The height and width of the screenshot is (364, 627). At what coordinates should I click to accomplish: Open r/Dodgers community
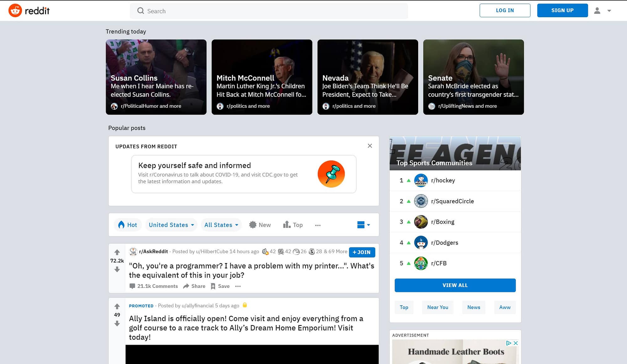point(445,243)
